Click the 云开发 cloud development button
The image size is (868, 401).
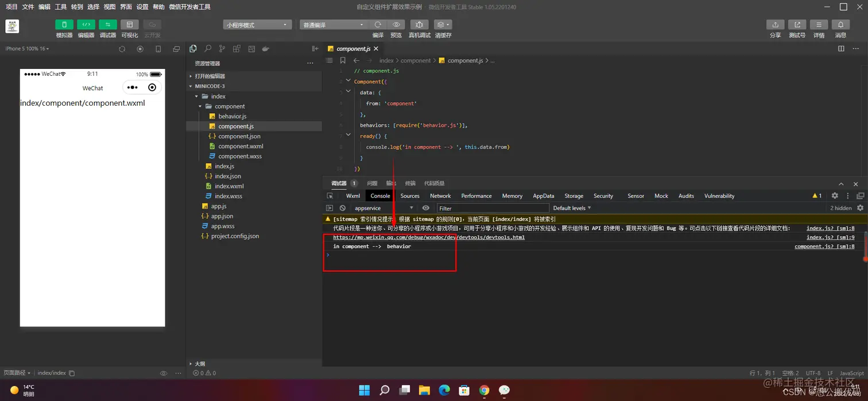click(x=152, y=25)
